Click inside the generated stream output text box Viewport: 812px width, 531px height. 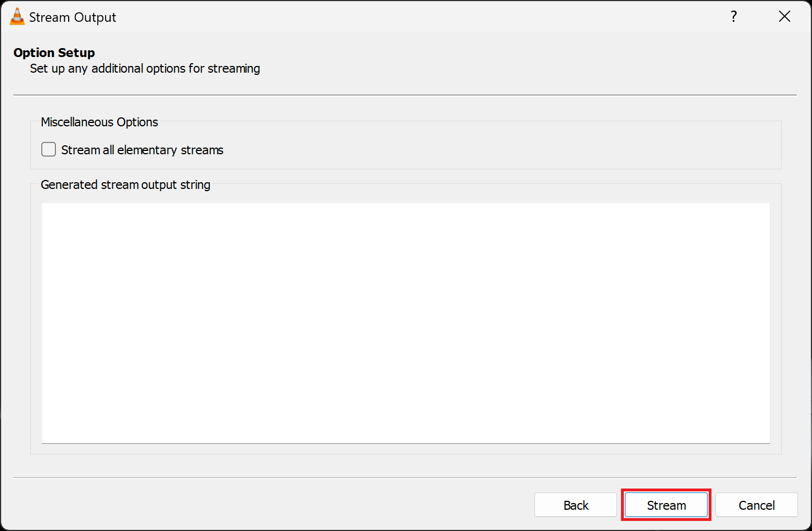click(405, 323)
